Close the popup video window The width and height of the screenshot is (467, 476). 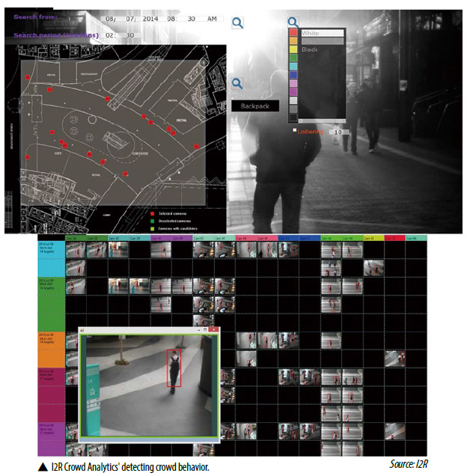[214, 329]
